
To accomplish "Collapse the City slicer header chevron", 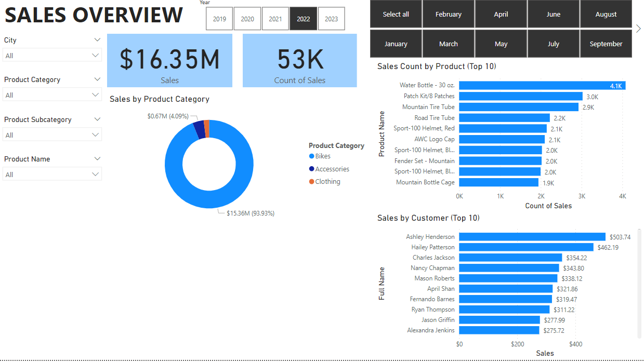I will pyautogui.click(x=97, y=40).
